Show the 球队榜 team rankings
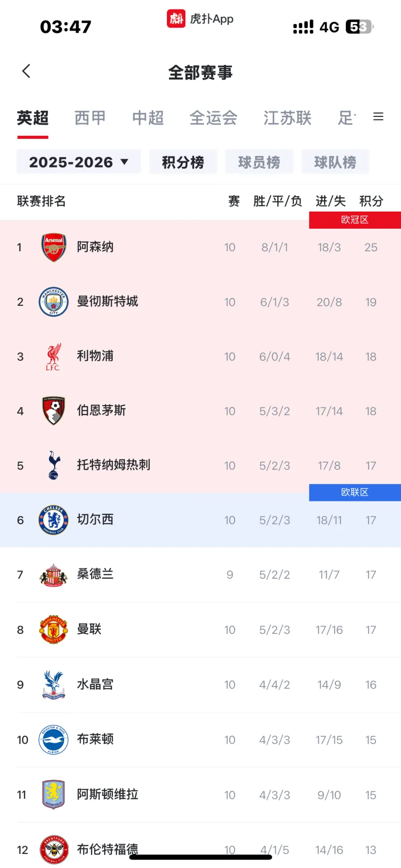 335,162
